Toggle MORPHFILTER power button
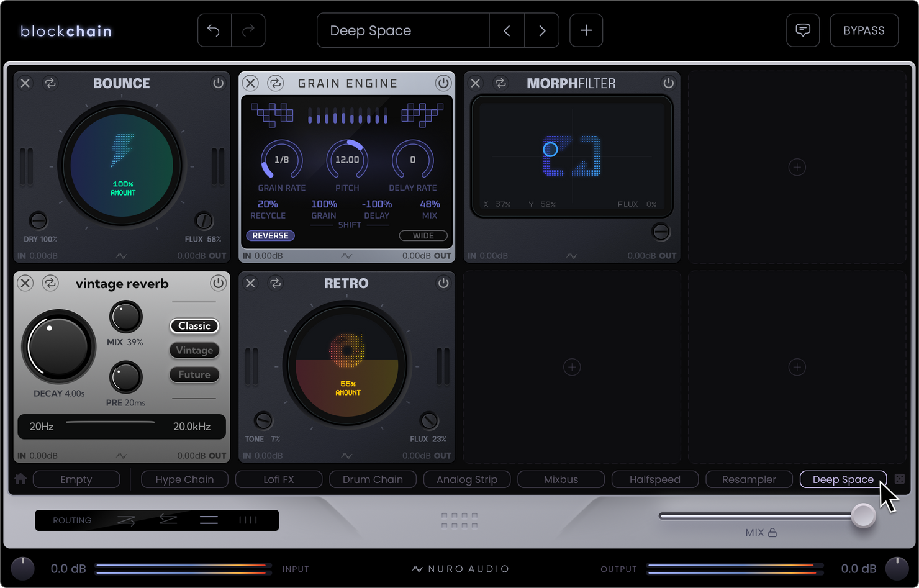The height and width of the screenshot is (588, 919). [x=668, y=83]
